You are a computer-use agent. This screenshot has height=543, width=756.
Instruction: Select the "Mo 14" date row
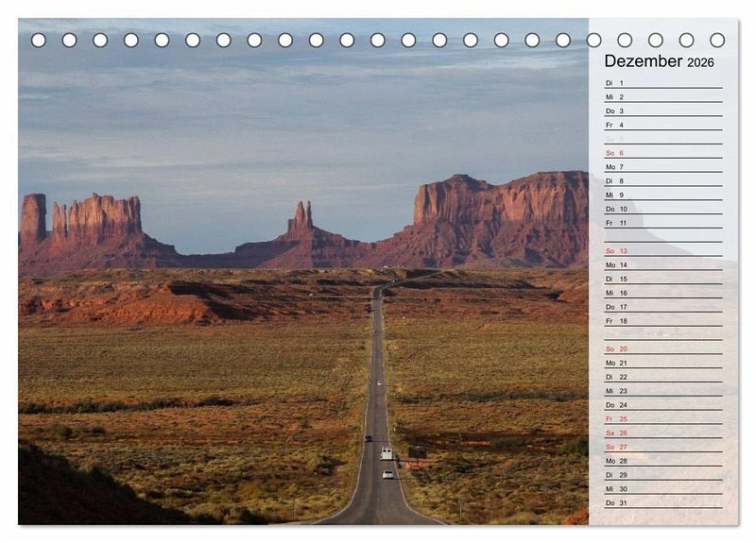coord(663,264)
